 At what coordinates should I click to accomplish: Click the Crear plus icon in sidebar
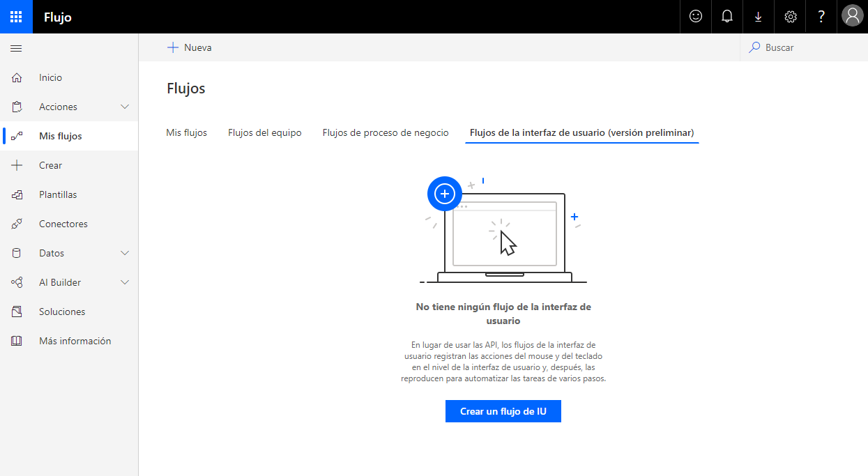click(17, 166)
